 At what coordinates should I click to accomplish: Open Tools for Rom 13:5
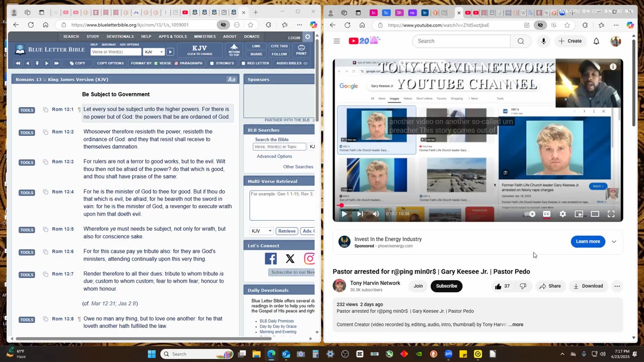pos(27,230)
